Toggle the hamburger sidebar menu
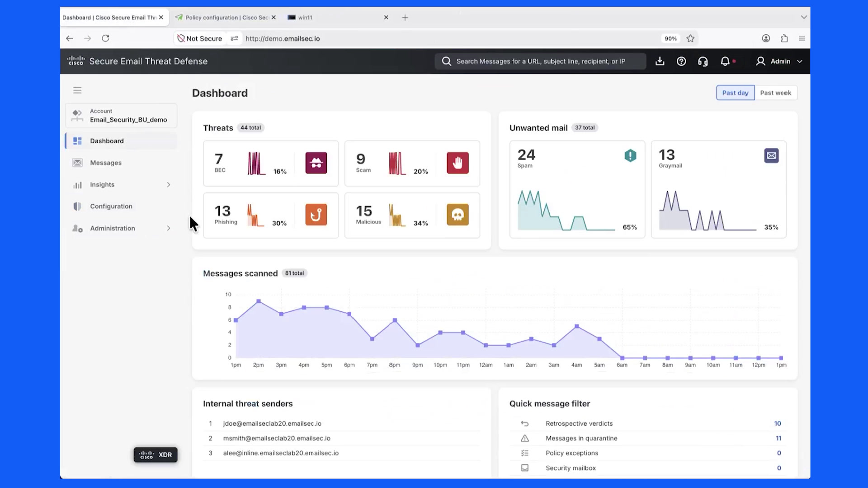Screen dimensions: 868x488 click(x=77, y=90)
